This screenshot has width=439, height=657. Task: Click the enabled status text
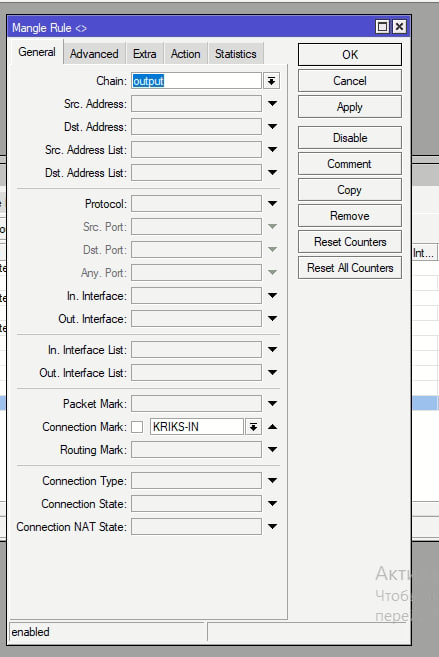[30, 632]
